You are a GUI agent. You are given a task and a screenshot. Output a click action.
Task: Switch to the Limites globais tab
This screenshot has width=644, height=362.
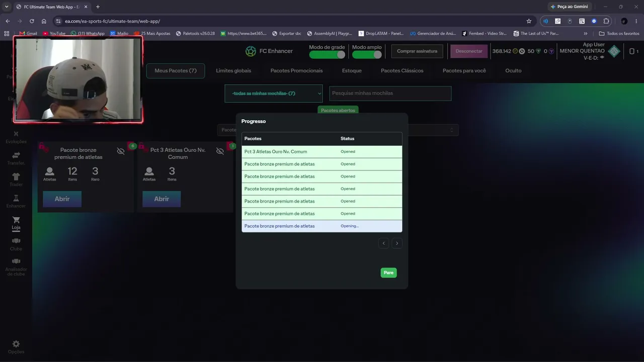pyautogui.click(x=233, y=71)
